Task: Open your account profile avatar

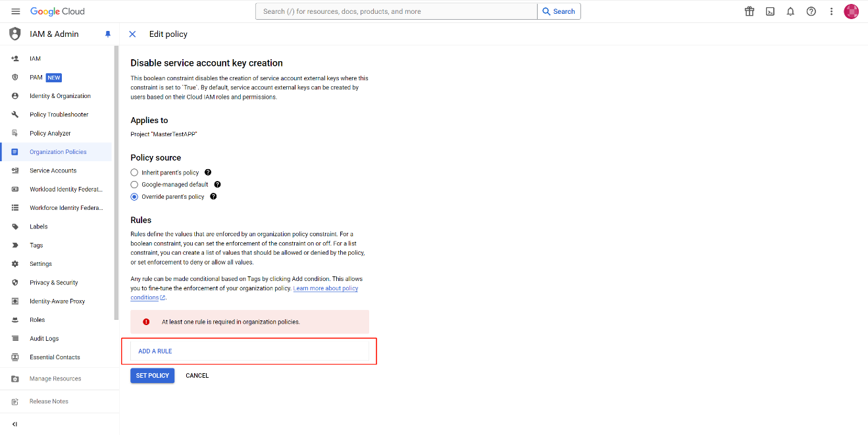Action: (852, 11)
